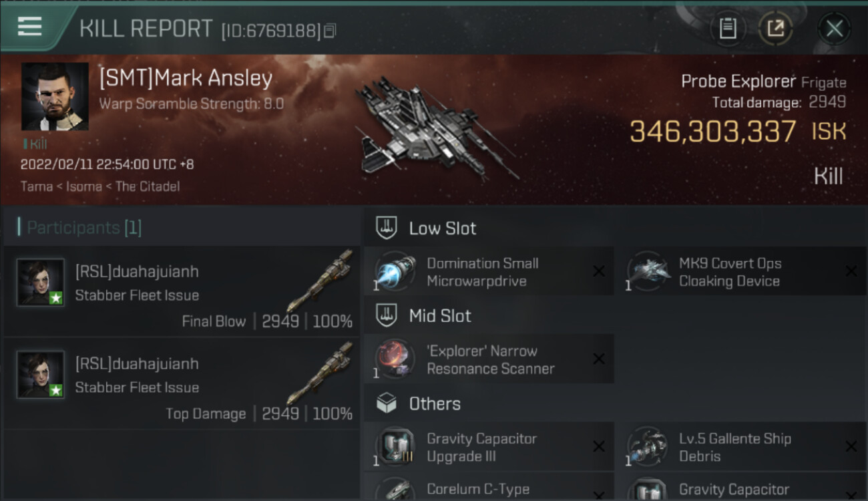Open the clipboard icon in header
The height and width of the screenshot is (501, 868).
click(728, 29)
